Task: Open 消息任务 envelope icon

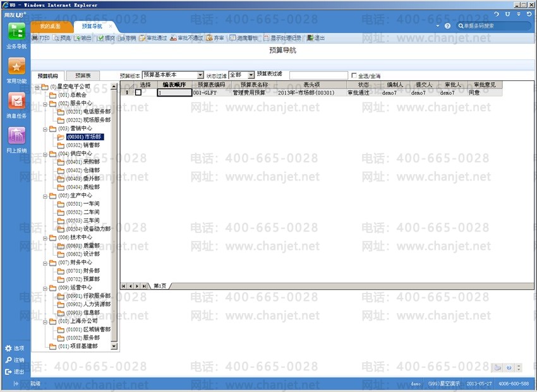Action: 16,101
